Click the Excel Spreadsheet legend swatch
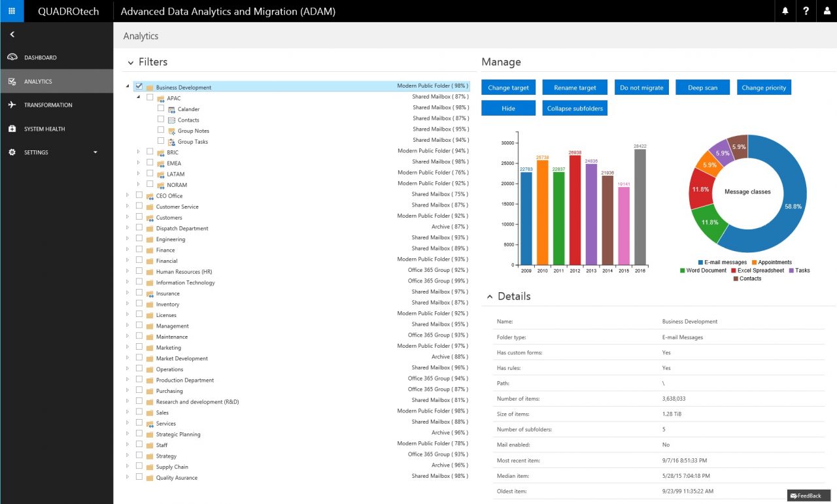This screenshot has width=837, height=504. (734, 271)
